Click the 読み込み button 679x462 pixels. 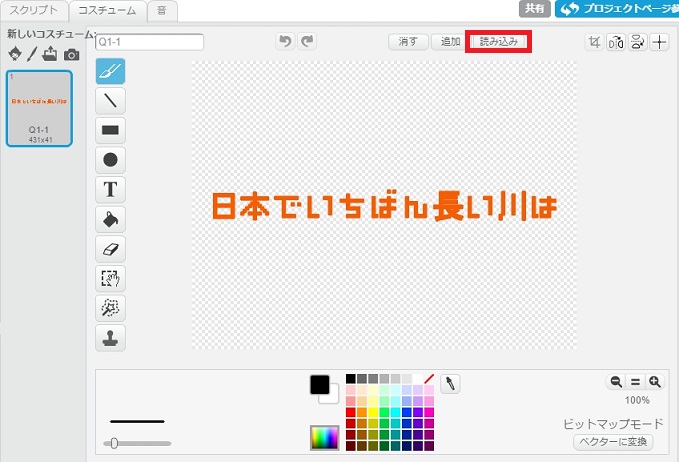(x=498, y=42)
